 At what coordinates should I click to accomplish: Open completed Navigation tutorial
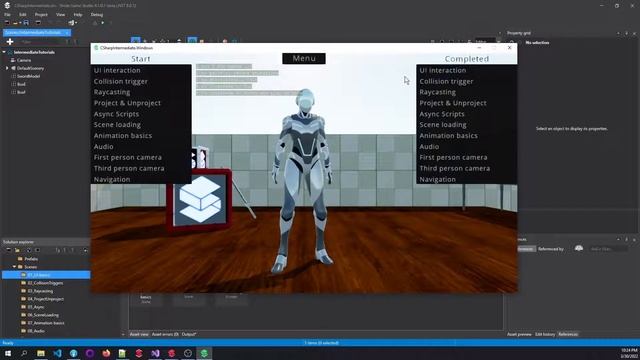438,179
